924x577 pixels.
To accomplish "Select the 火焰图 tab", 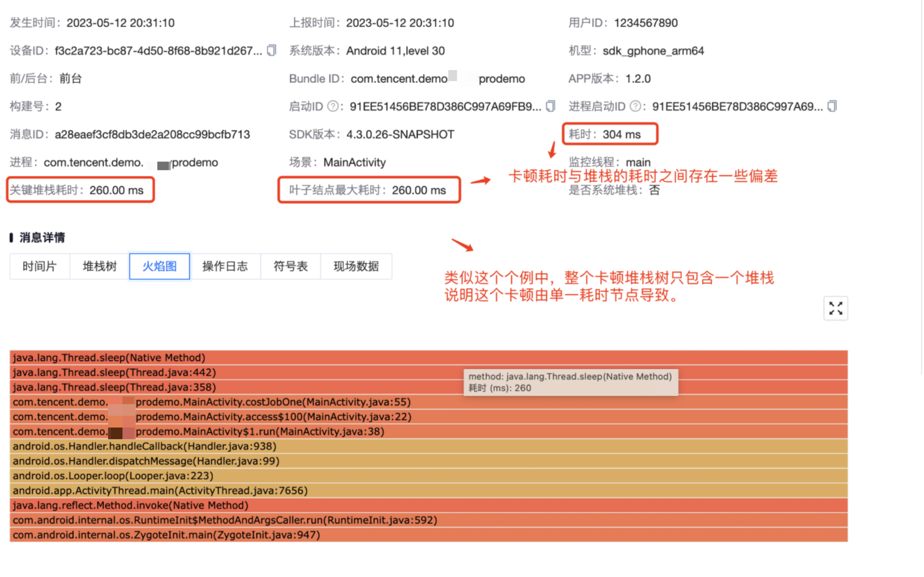I will point(159,266).
